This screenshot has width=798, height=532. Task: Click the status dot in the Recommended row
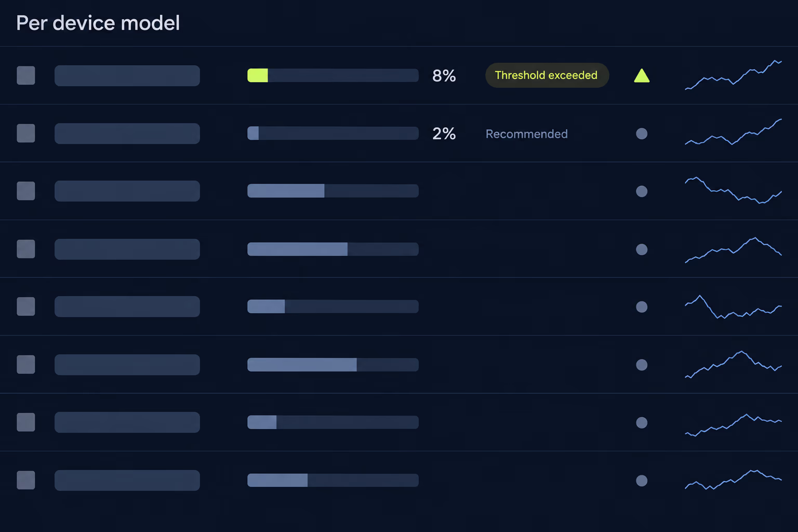coord(642,134)
